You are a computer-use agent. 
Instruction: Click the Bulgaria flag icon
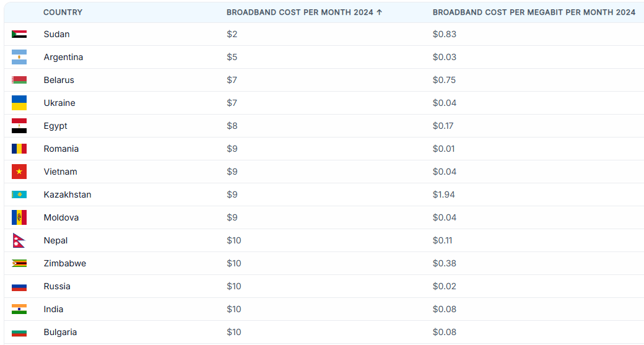[x=19, y=332]
